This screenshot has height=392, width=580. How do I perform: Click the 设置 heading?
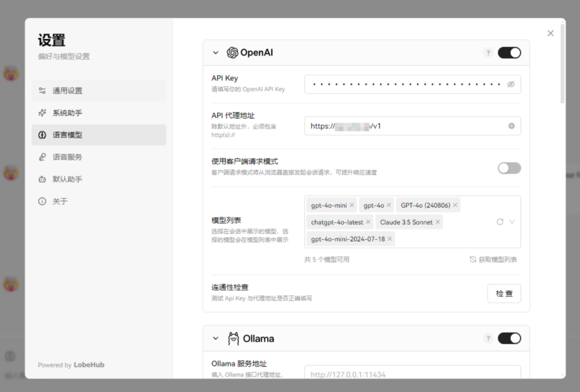point(52,40)
